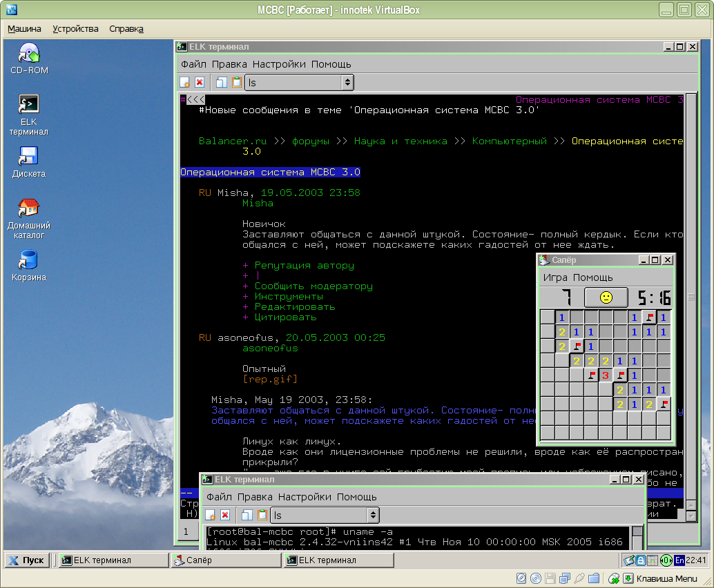Click the green 0 tray indicator
The height and width of the screenshot is (588, 714).
click(x=666, y=560)
